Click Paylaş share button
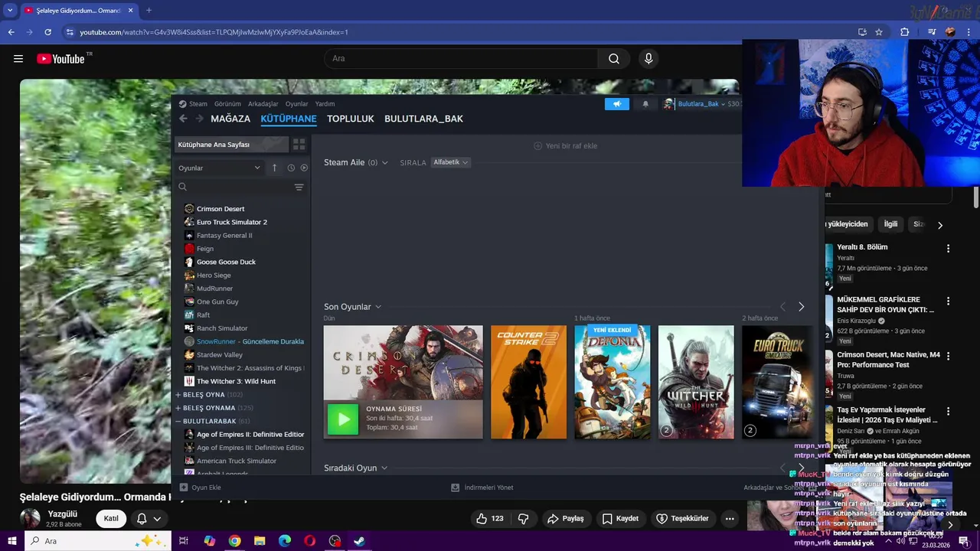The width and height of the screenshot is (980, 551). point(565,519)
